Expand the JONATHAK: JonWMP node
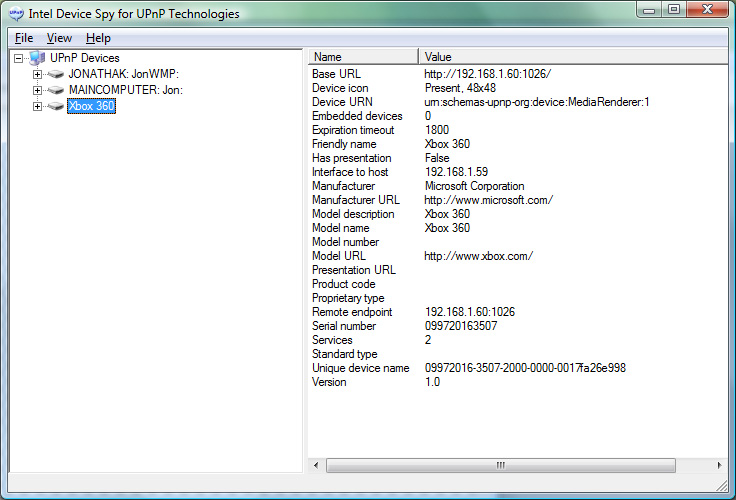Screen dimensions: 736x500 tap(37, 74)
